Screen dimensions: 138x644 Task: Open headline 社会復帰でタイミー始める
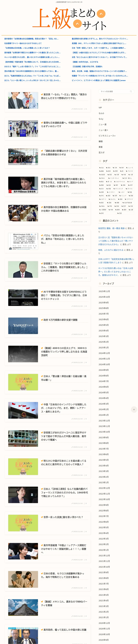23,43
